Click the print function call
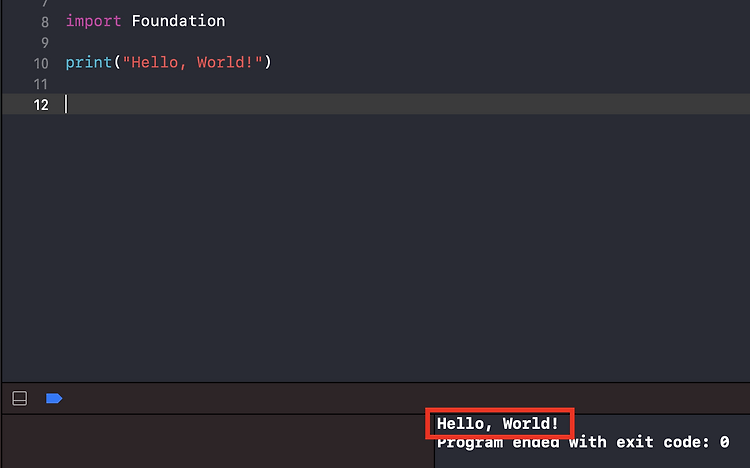Screen dimensions: 750x468 click(88, 63)
